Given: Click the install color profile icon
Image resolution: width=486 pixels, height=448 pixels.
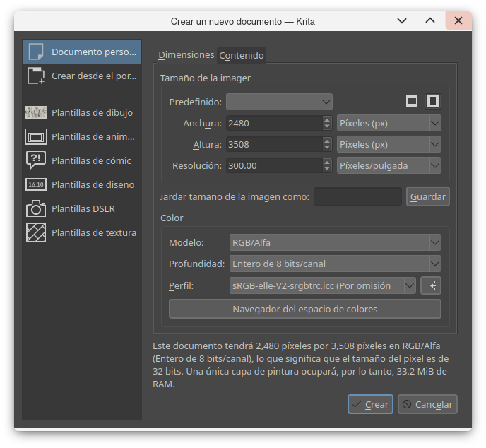Looking at the screenshot, I should 431,285.
